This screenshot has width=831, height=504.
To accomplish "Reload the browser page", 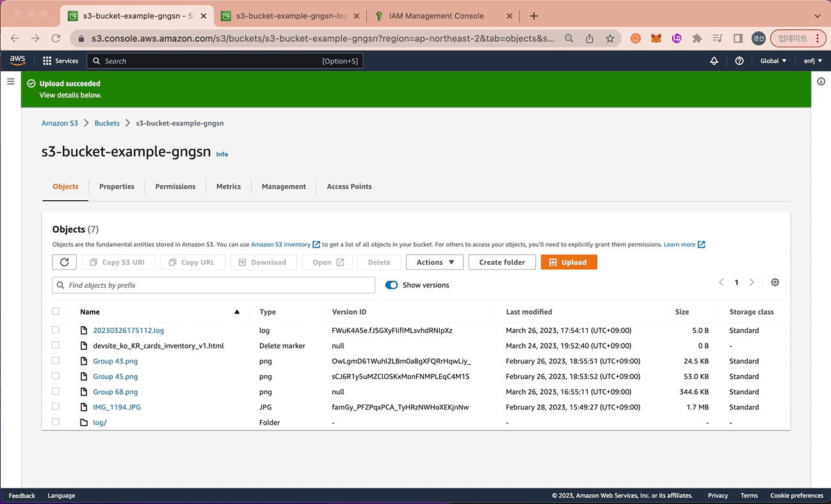I will pos(56,38).
